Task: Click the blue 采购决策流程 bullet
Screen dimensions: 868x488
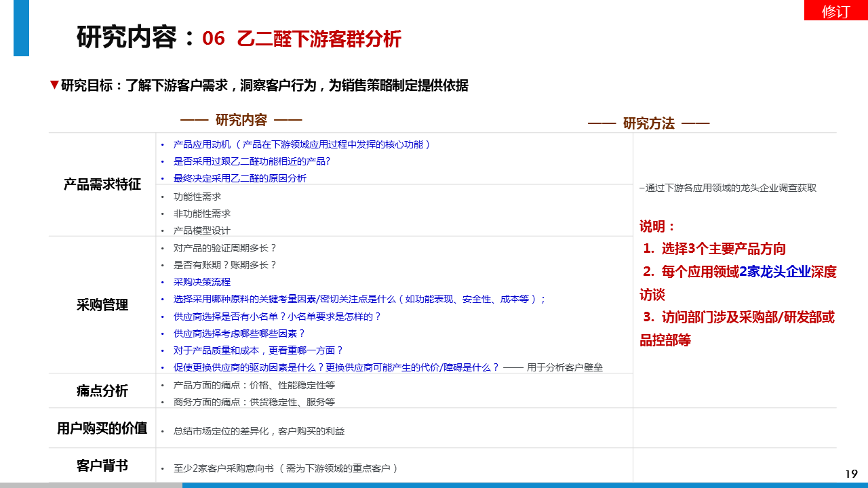Action: (201, 282)
